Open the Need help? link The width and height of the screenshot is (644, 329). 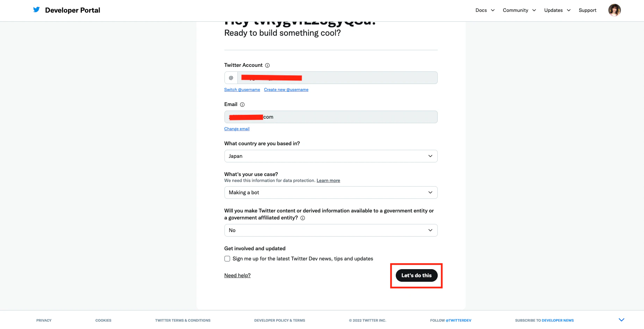237,275
